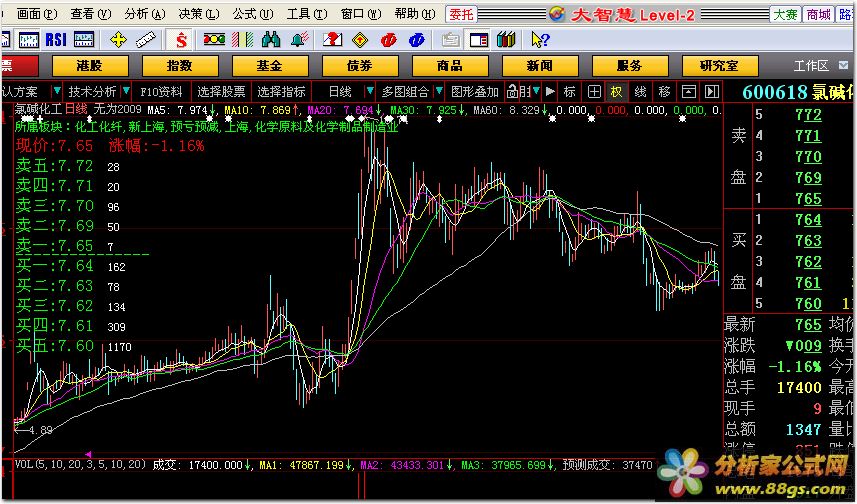Viewport: 857px width, 504px height.
Task: Click the 委托 order button
Action: [461, 14]
